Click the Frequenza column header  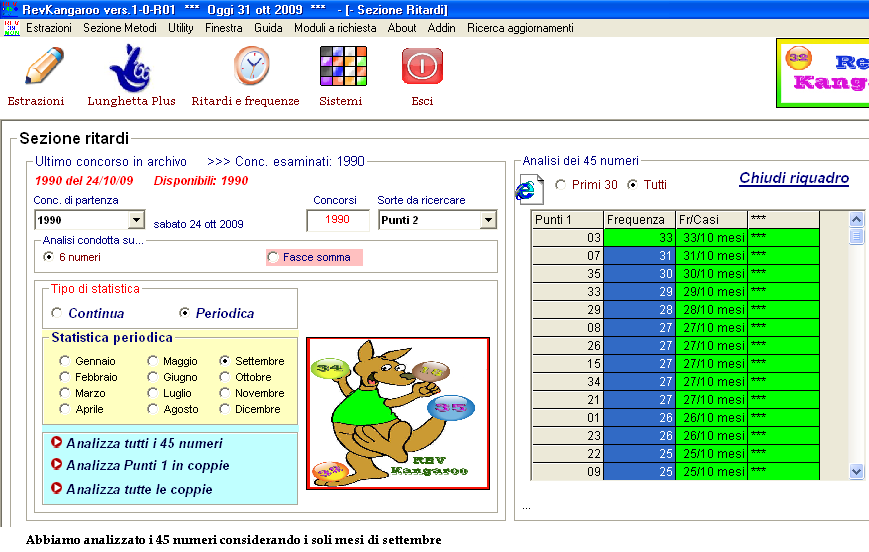click(x=639, y=219)
